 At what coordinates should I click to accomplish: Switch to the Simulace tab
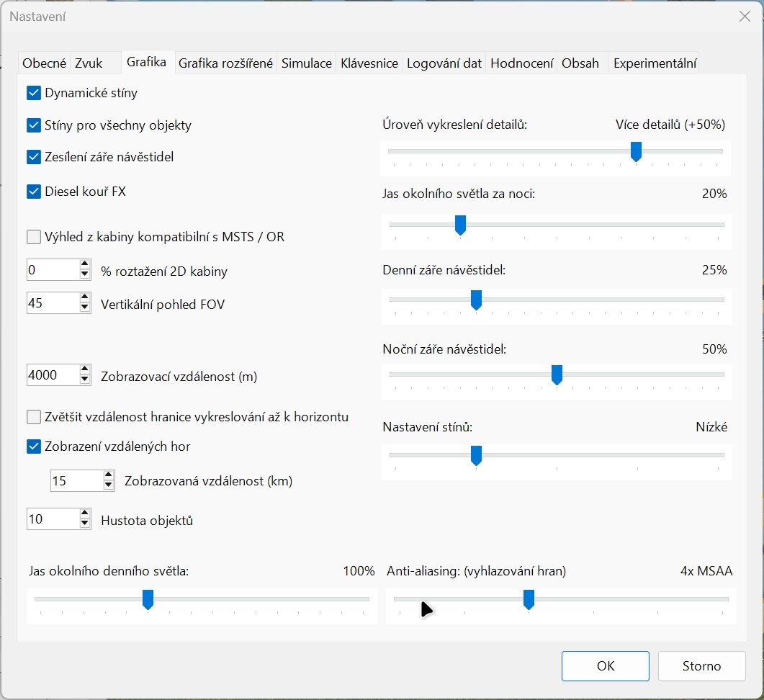307,63
